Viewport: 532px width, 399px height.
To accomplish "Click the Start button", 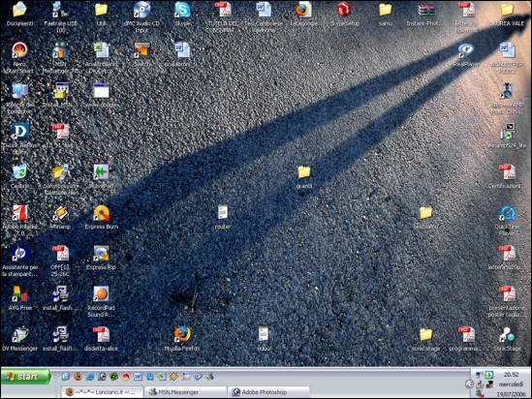I will [25, 377].
